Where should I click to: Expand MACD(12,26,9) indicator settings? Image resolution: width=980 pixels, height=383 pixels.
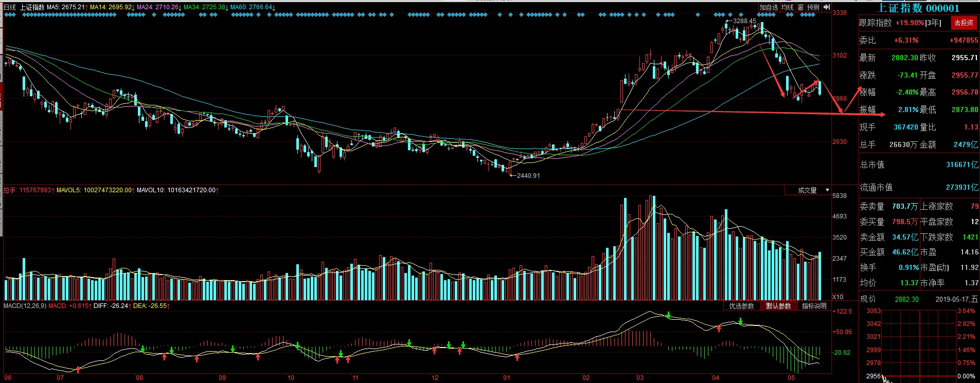[25, 306]
